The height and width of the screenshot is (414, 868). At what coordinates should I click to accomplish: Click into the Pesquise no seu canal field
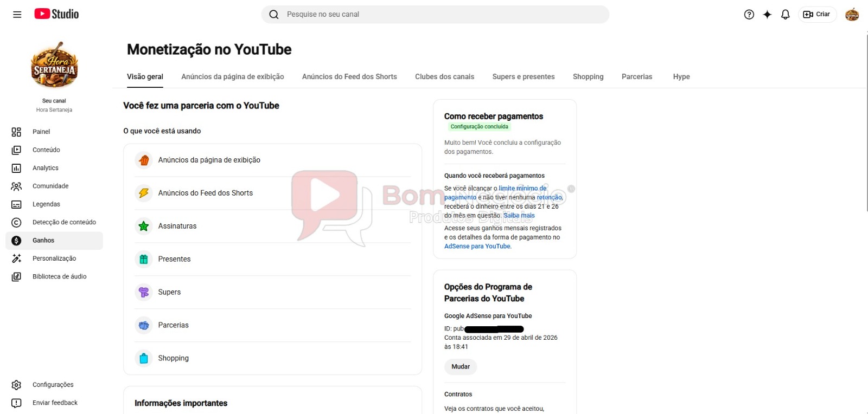point(435,15)
